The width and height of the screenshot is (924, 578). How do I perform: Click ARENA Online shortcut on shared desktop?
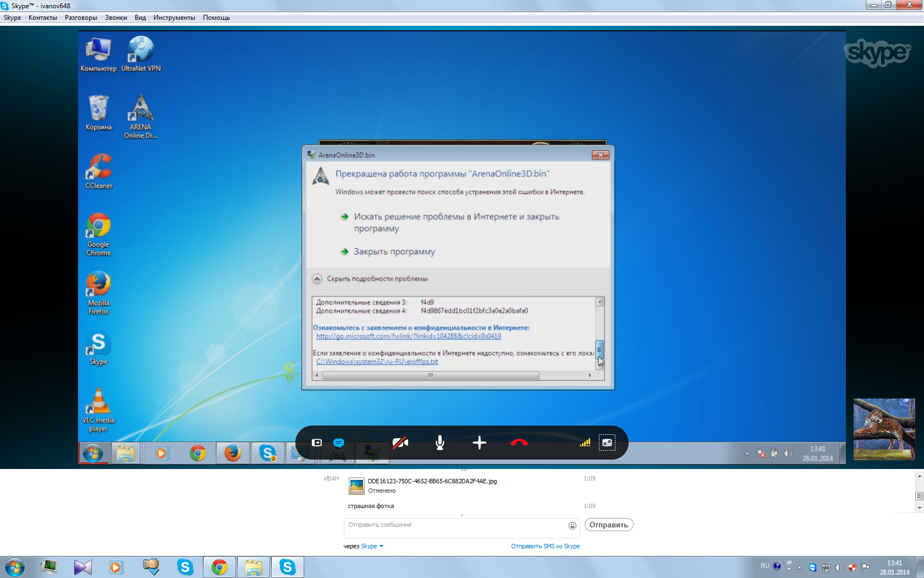141,117
